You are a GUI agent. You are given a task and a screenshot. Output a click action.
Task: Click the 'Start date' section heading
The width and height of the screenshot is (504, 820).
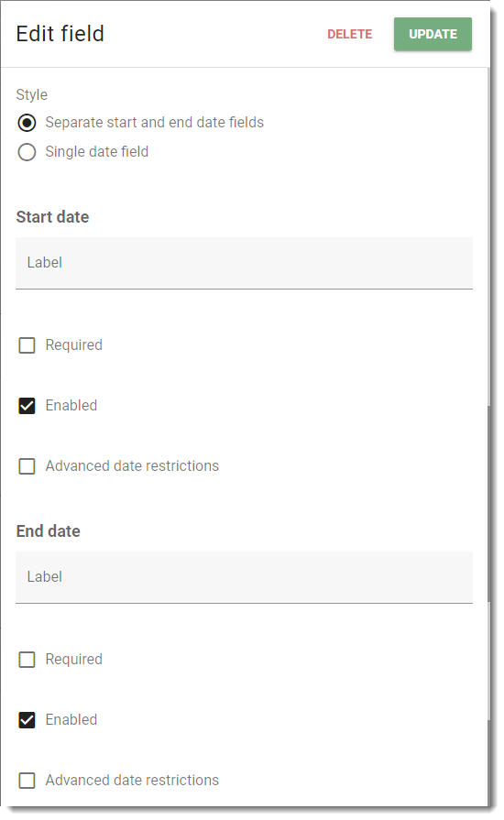(52, 216)
